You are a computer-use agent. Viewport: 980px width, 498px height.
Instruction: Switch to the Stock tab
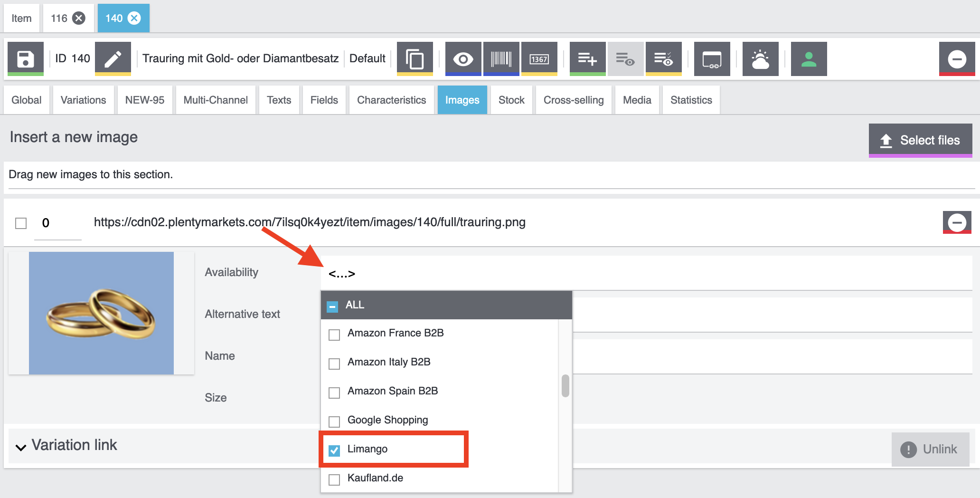(x=511, y=100)
